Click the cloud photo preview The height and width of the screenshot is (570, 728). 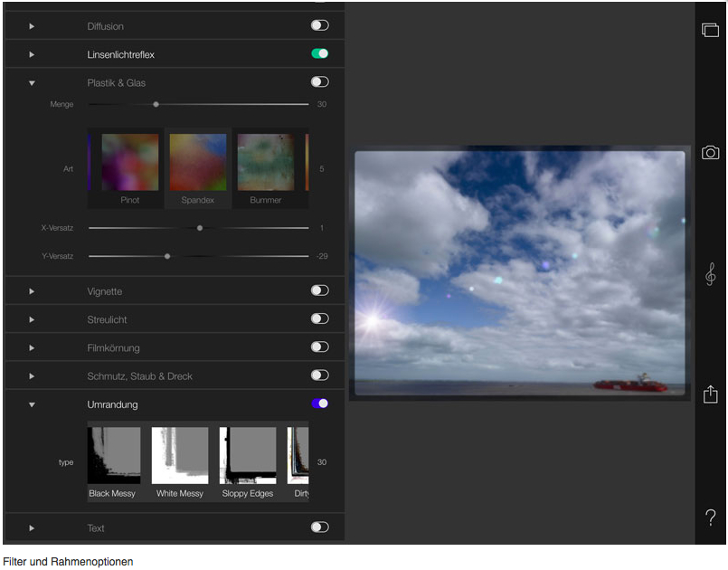519,273
